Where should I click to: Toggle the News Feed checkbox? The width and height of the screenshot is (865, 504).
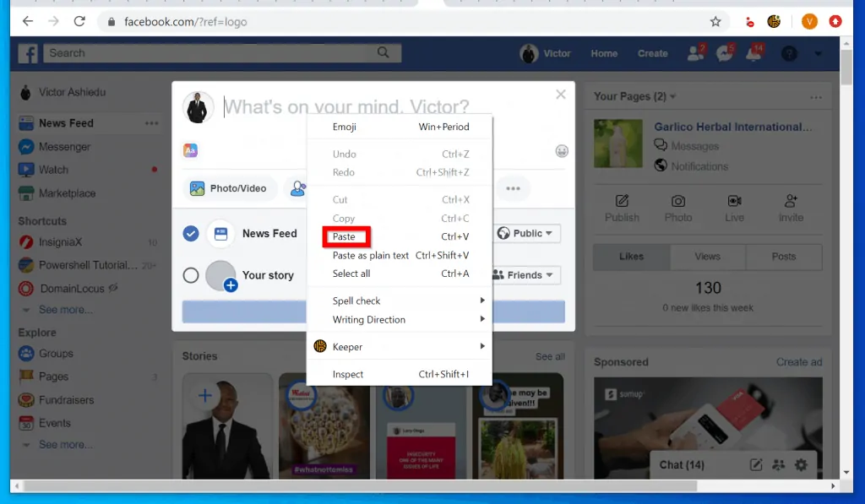[x=191, y=234]
